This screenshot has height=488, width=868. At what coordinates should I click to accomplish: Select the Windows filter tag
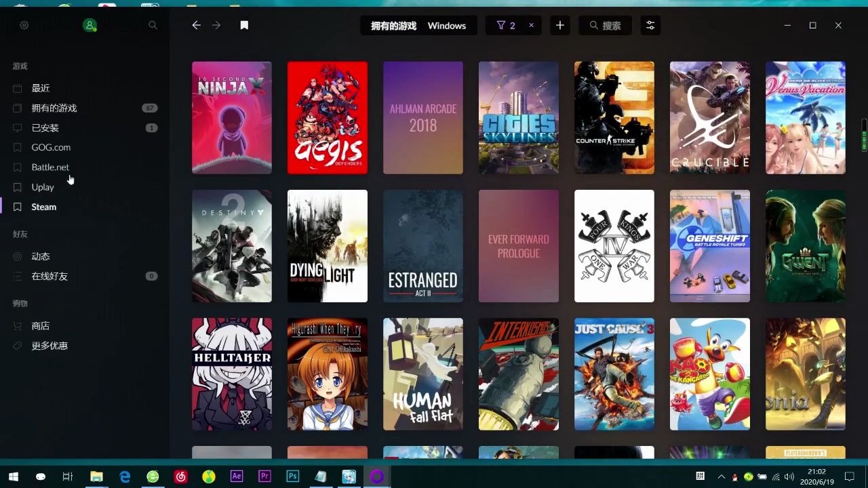click(x=447, y=26)
